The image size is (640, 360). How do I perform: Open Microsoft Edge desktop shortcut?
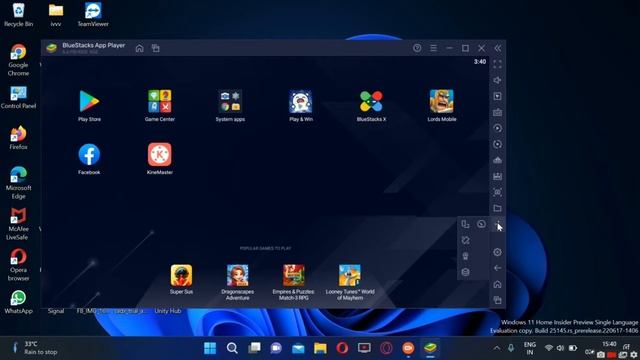(18, 183)
